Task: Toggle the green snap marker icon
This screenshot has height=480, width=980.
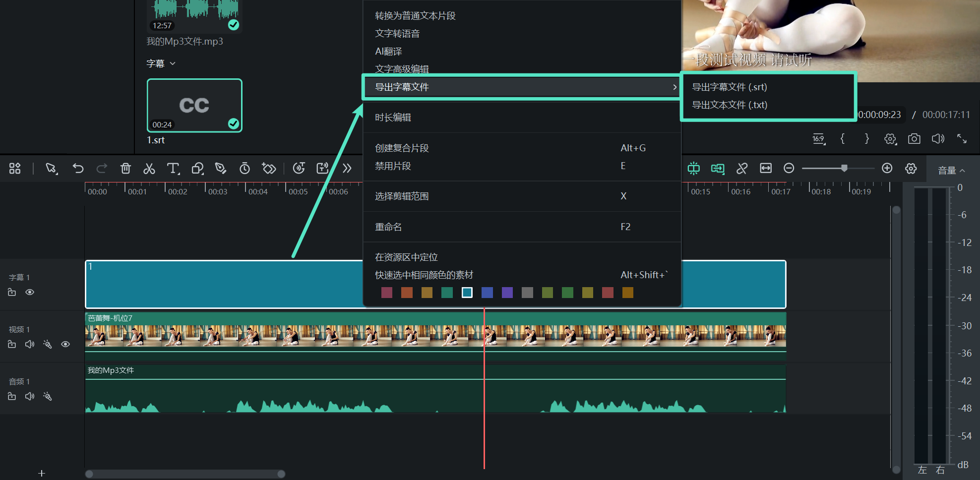Action: tap(693, 169)
